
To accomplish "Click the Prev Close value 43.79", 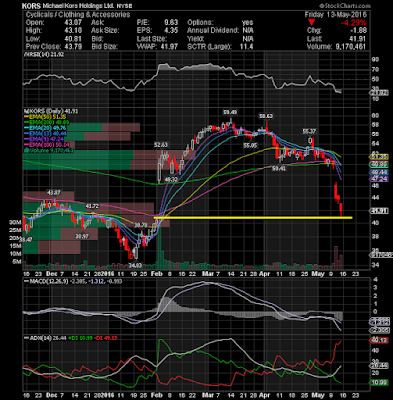I will [x=73, y=46].
